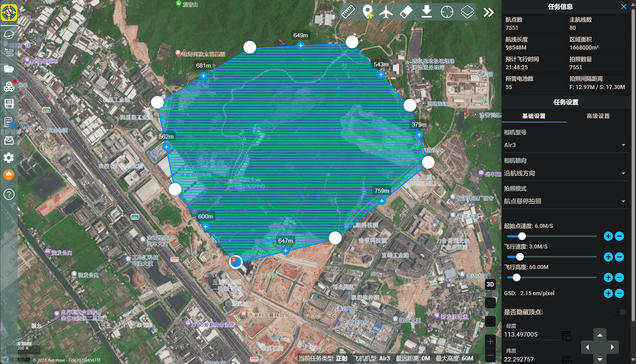Screen dimensions: 636x364
Task: Toggle the 3D map view button
Action: [x=490, y=284]
